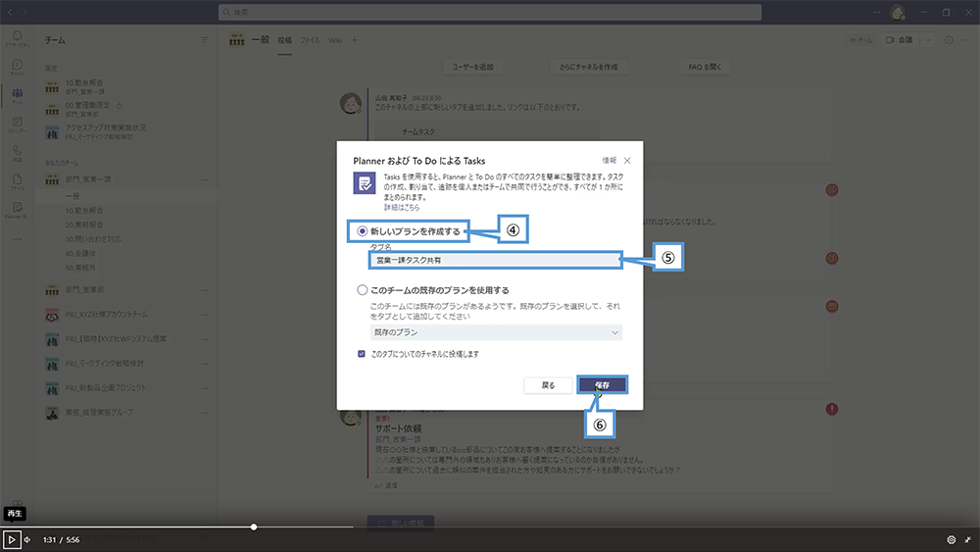The image size is (980, 552).
Task: Click the 返信 reply link under post
Action: [386, 485]
